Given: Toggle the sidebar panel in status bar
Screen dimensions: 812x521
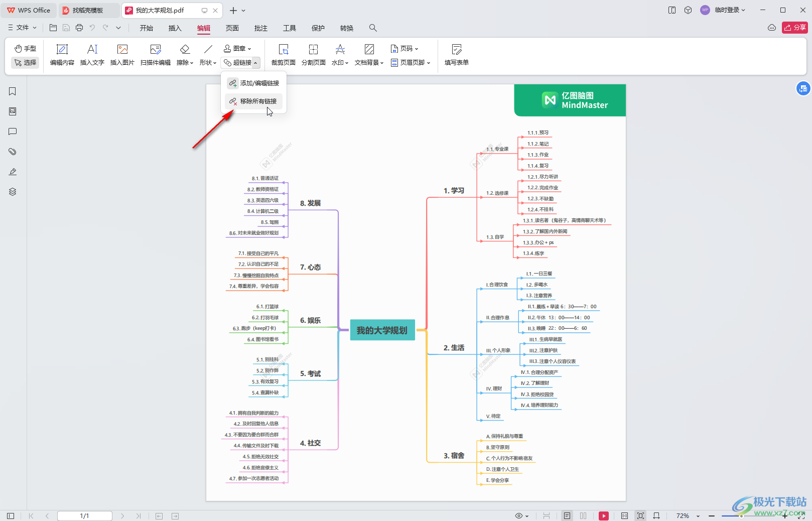Looking at the screenshot, I should click(11, 515).
